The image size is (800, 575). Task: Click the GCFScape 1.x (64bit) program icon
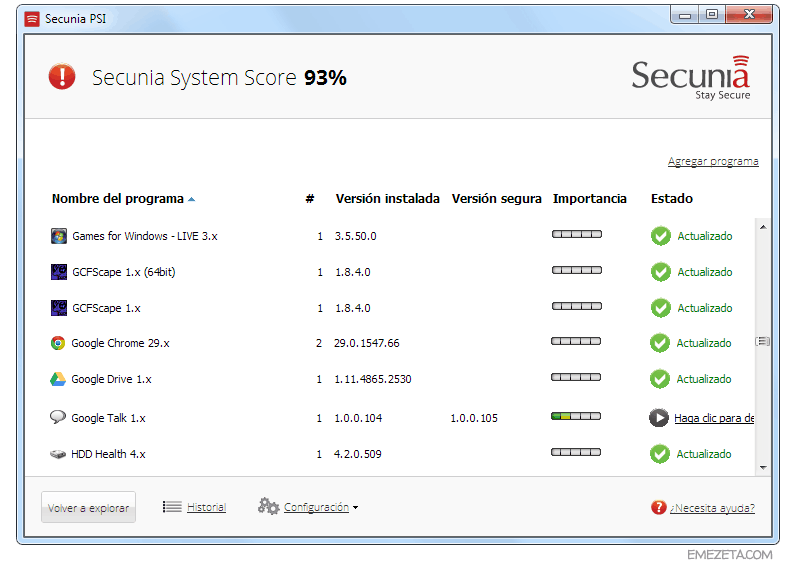click(59, 272)
